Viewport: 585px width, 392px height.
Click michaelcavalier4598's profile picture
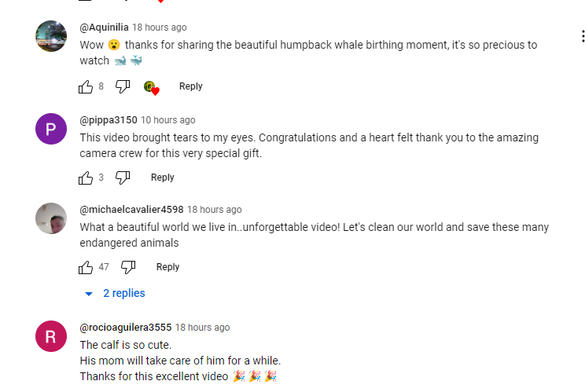coord(51,218)
